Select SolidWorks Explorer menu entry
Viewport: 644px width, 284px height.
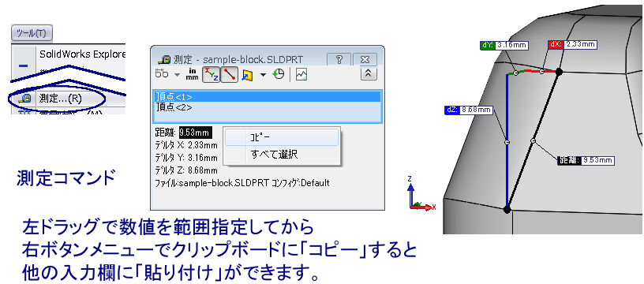[82, 54]
